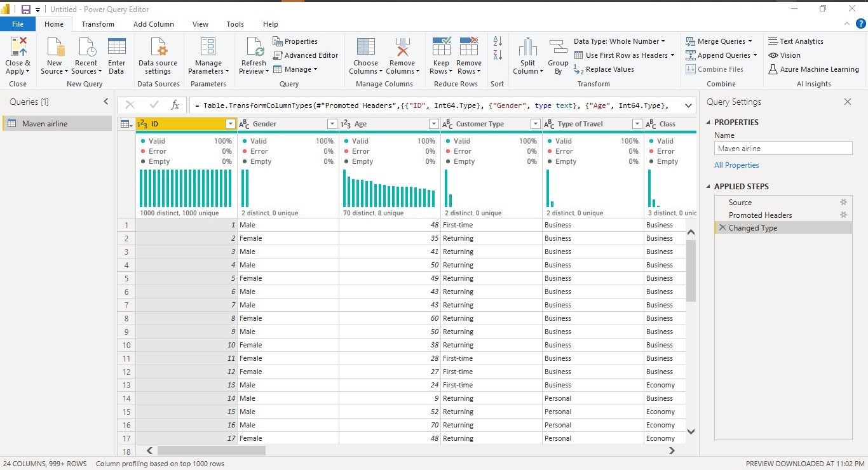This screenshot has height=470, width=868.
Task: Click Recent Sources icon
Action: point(86,47)
